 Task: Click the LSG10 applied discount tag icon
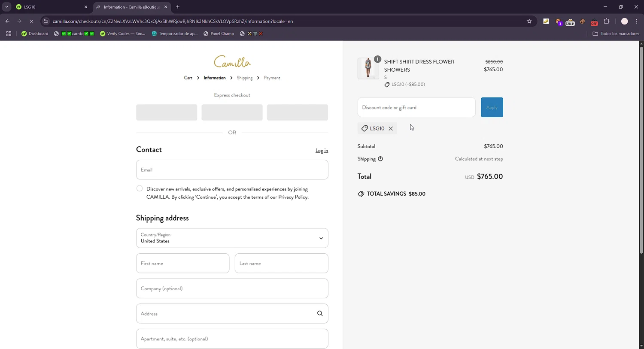(x=365, y=128)
